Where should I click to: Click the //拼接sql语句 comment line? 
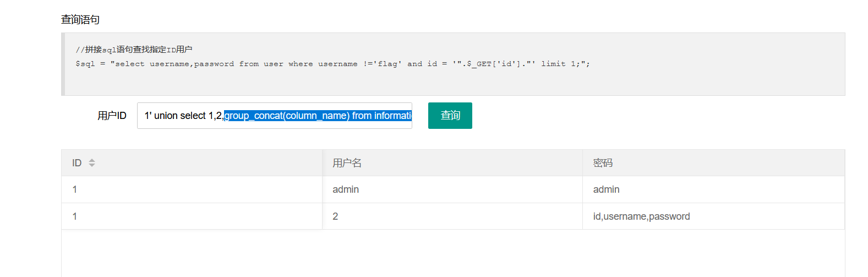[x=134, y=50]
